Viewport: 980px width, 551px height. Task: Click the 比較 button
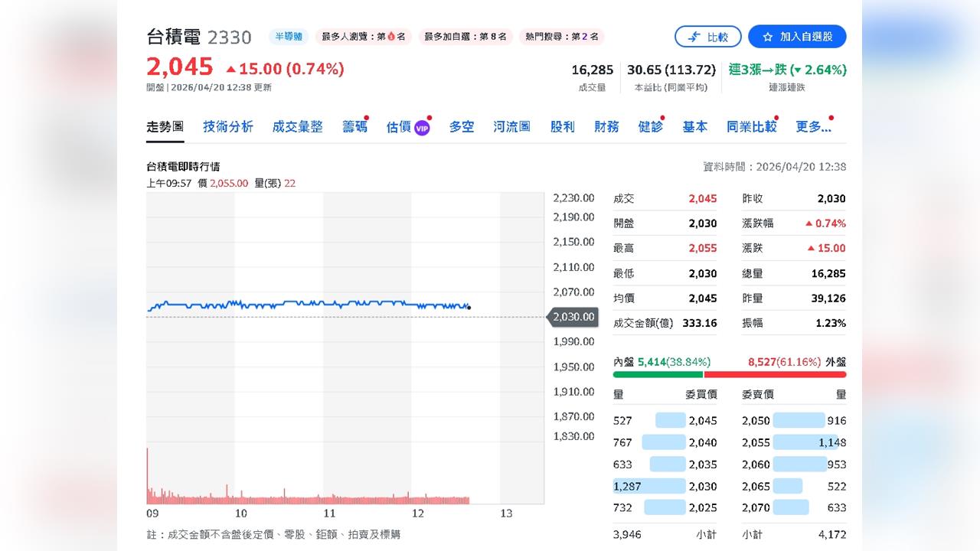707,36
